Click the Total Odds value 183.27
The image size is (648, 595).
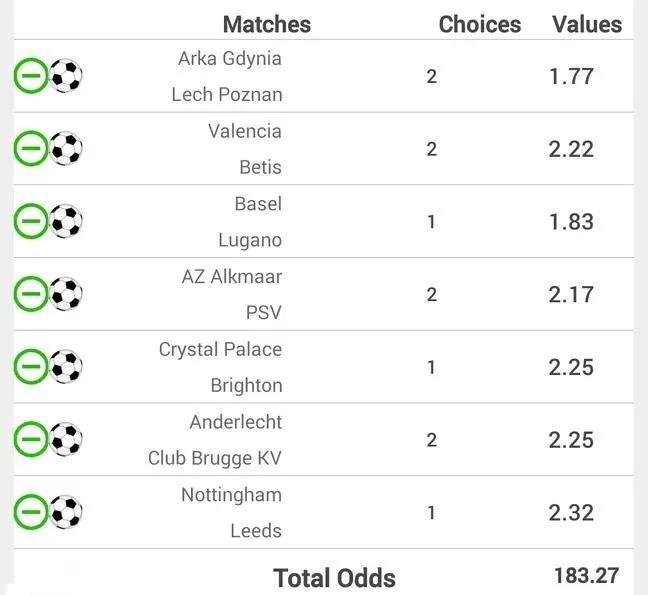tap(586, 576)
